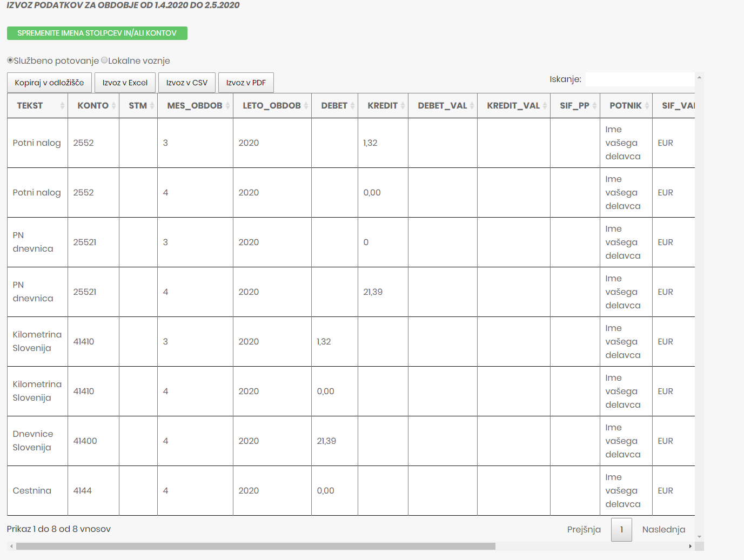
Task: Select the Službeno potovanje radio button
Action: 10,60
